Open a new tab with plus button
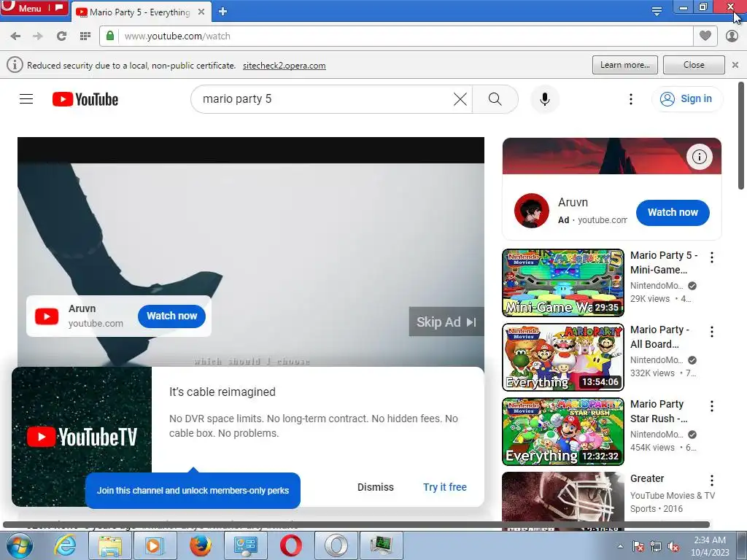 tap(222, 12)
